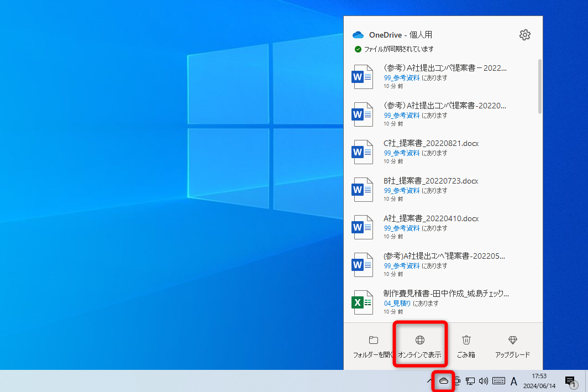This screenshot has width=588, height=392.
Task: Click the Word icon beside C社_提案書_20220821.docx
Action: click(x=362, y=151)
